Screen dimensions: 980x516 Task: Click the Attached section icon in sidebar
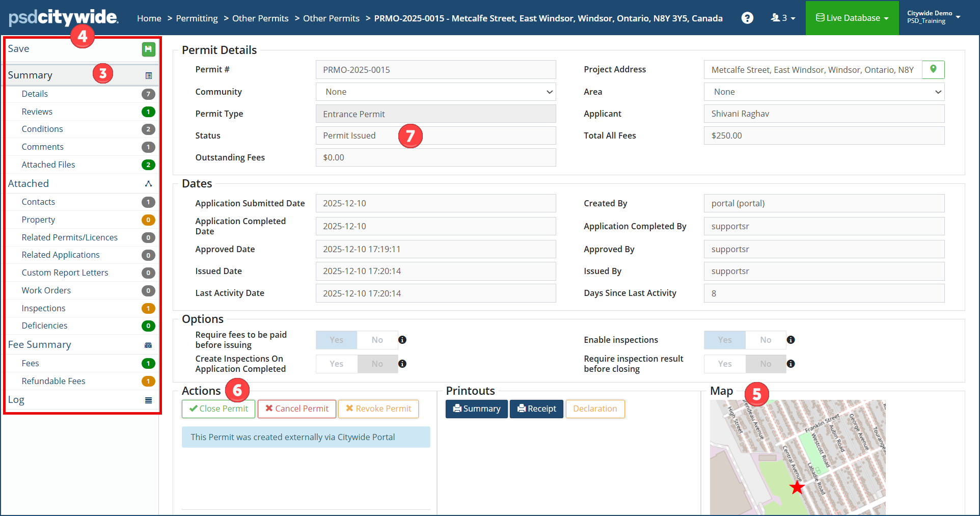pyautogui.click(x=148, y=184)
